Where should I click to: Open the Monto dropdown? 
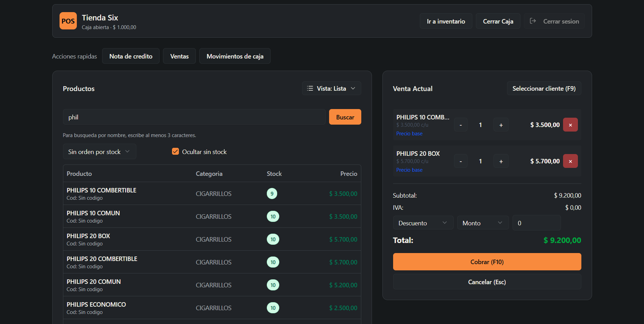483,223
